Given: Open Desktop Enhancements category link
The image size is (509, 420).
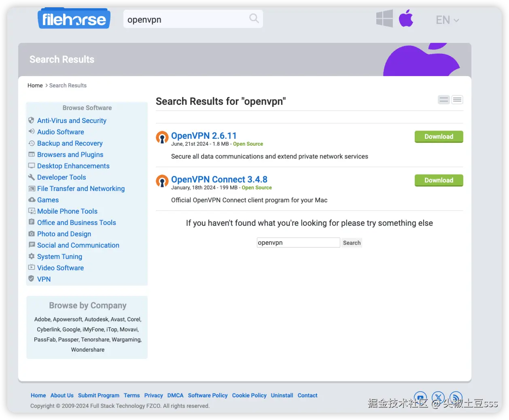Looking at the screenshot, I should point(73,166).
